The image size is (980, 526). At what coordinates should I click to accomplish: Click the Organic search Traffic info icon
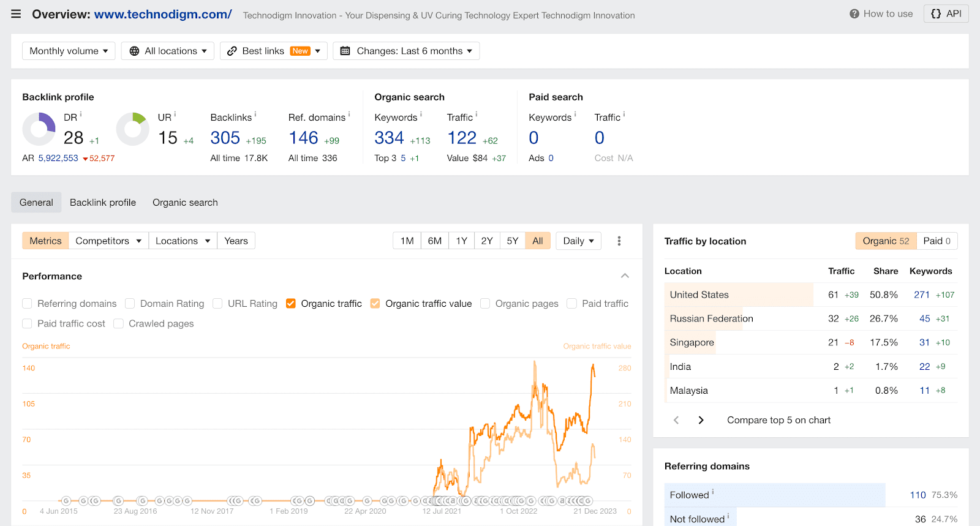tap(477, 115)
